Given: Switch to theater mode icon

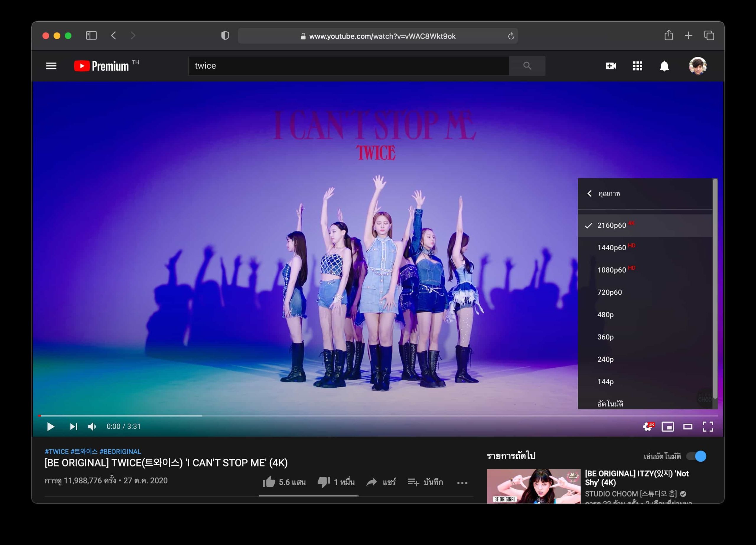Looking at the screenshot, I should click(688, 426).
